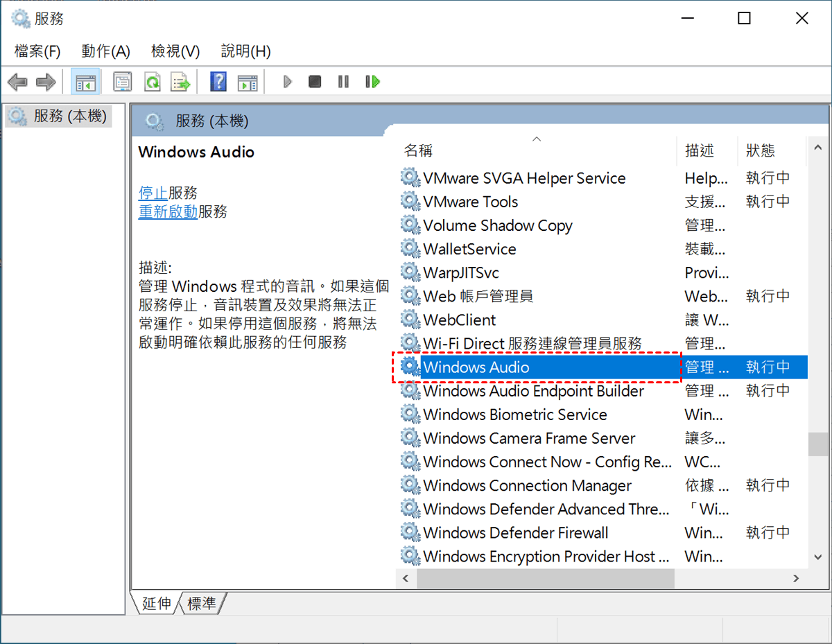Screen dimensions: 832x644
Task: Select 服務 (本機) in the left tree
Action: pyautogui.click(x=58, y=116)
